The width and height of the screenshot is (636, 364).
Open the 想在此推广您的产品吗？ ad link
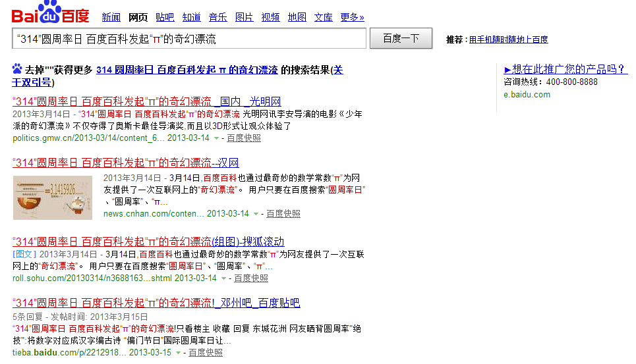coord(566,69)
